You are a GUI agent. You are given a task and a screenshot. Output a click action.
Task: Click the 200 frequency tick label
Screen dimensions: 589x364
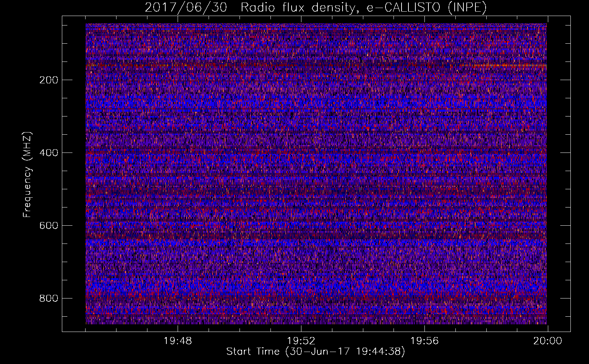point(49,80)
